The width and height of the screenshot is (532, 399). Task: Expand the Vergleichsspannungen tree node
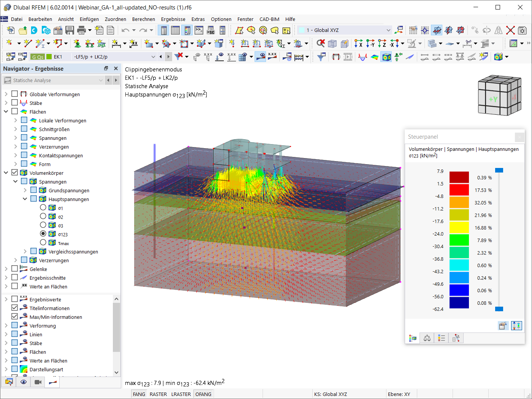(x=25, y=252)
